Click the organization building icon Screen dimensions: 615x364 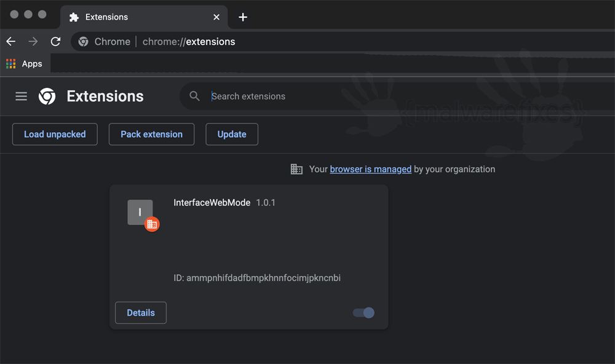pyautogui.click(x=296, y=169)
